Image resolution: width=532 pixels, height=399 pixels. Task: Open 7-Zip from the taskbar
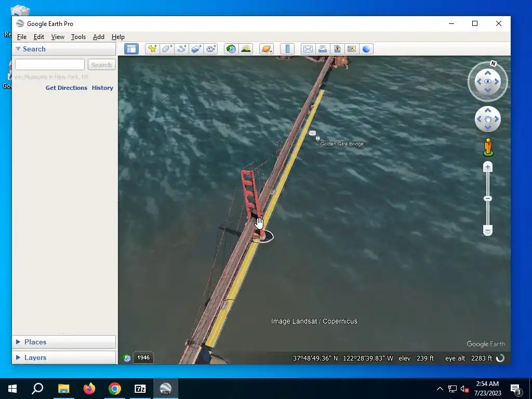pos(140,389)
